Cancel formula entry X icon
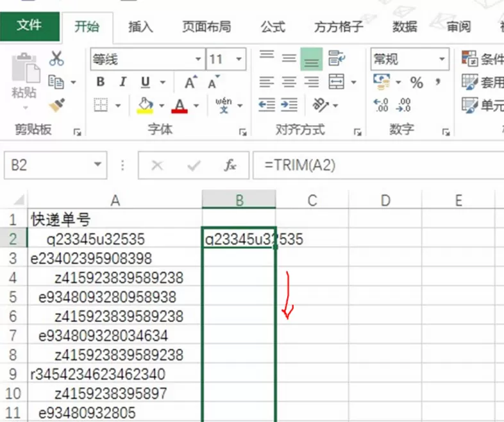 coord(157,165)
